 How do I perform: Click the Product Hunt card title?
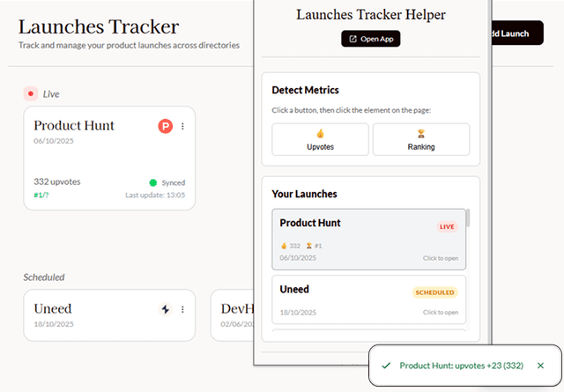(x=74, y=125)
